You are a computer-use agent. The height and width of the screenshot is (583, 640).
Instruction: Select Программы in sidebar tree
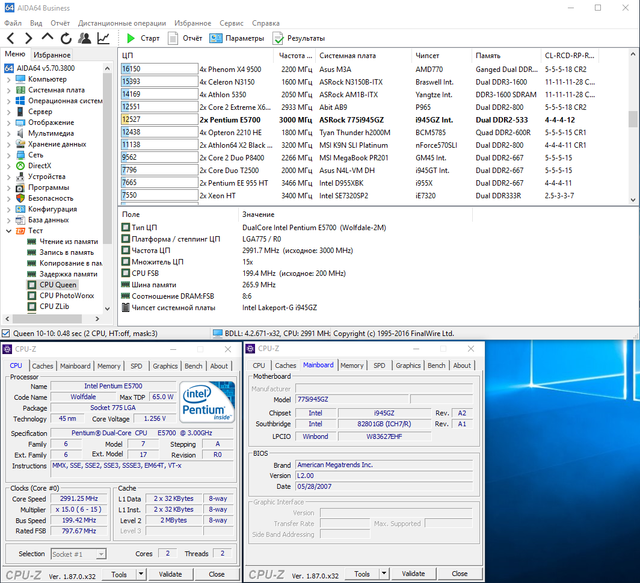click(49, 187)
